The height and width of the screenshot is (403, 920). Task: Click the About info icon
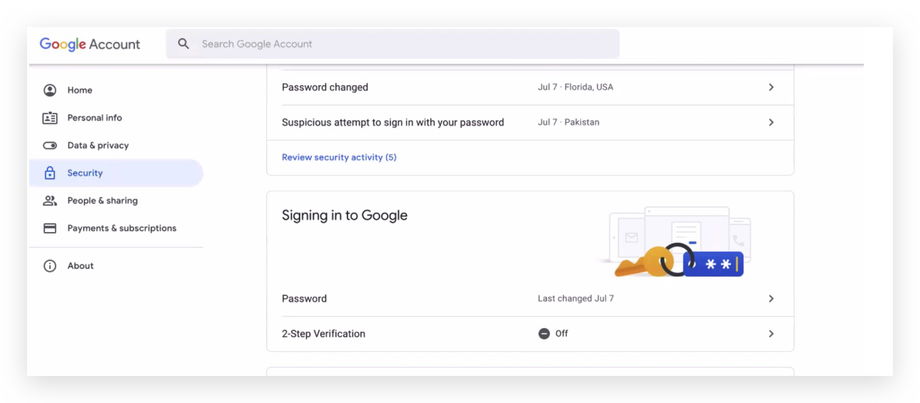(x=50, y=266)
